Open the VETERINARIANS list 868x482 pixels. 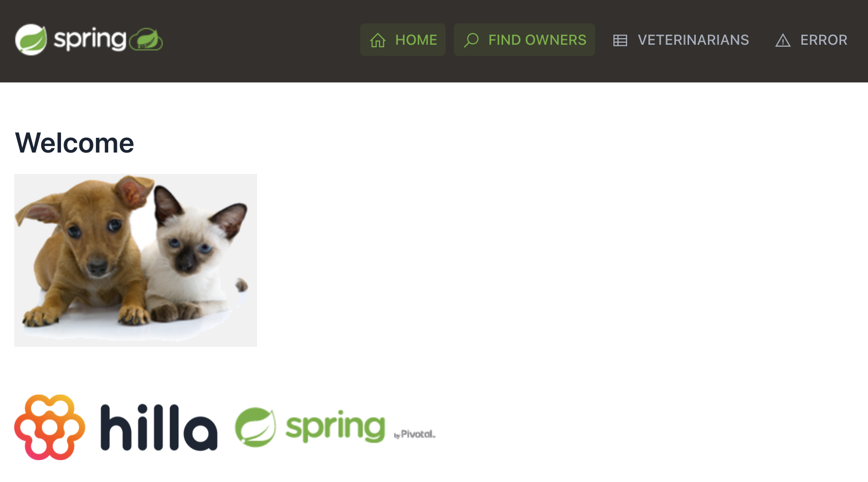click(x=681, y=40)
